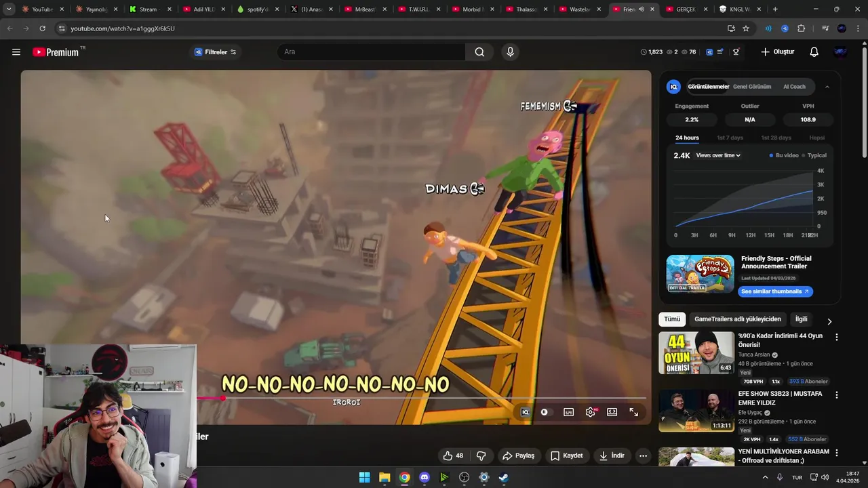
Task: Go to YouTube Premium home logo
Action: tap(56, 52)
